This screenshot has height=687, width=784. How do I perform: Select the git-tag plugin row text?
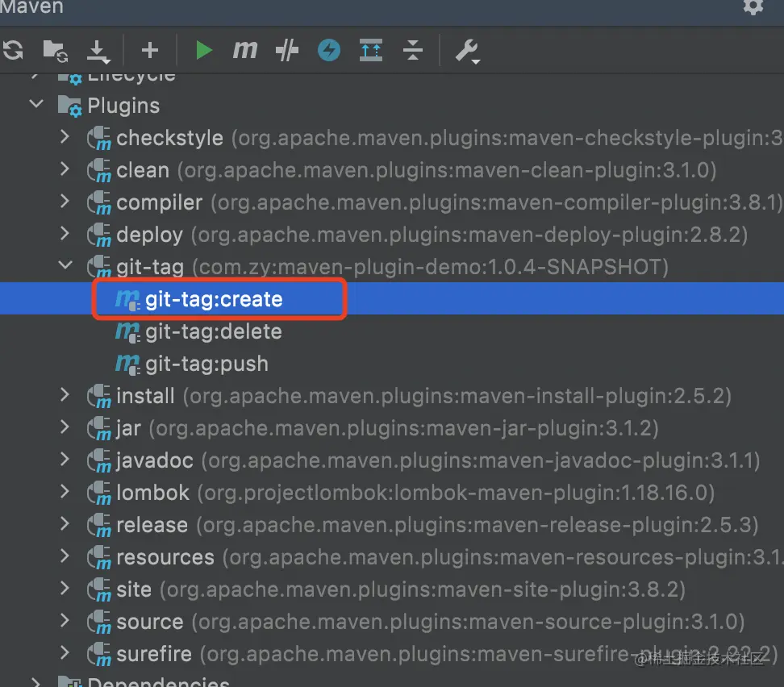393,267
